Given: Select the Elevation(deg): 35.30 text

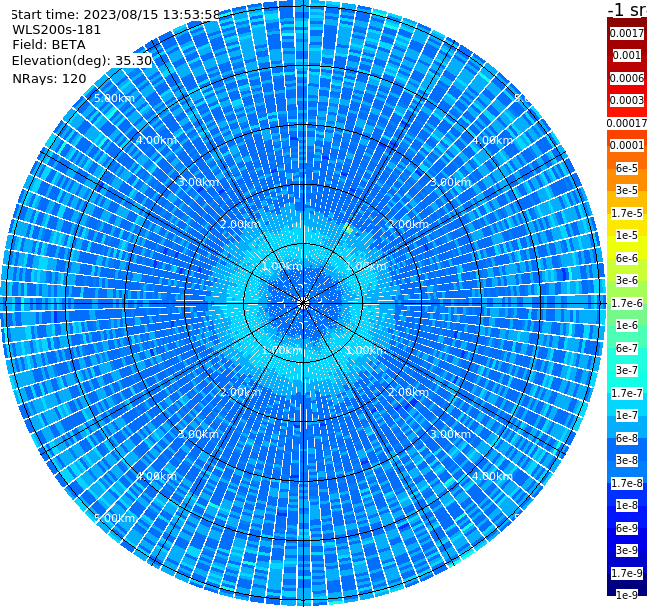Looking at the screenshot, I should 82,61.
